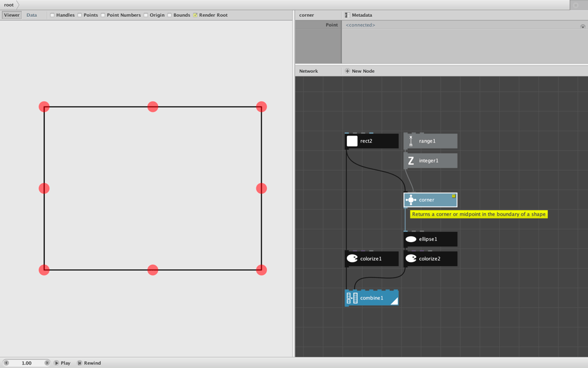This screenshot has width=588, height=368.
Task: Click the frame number field showing 1.00
Action: click(26, 363)
